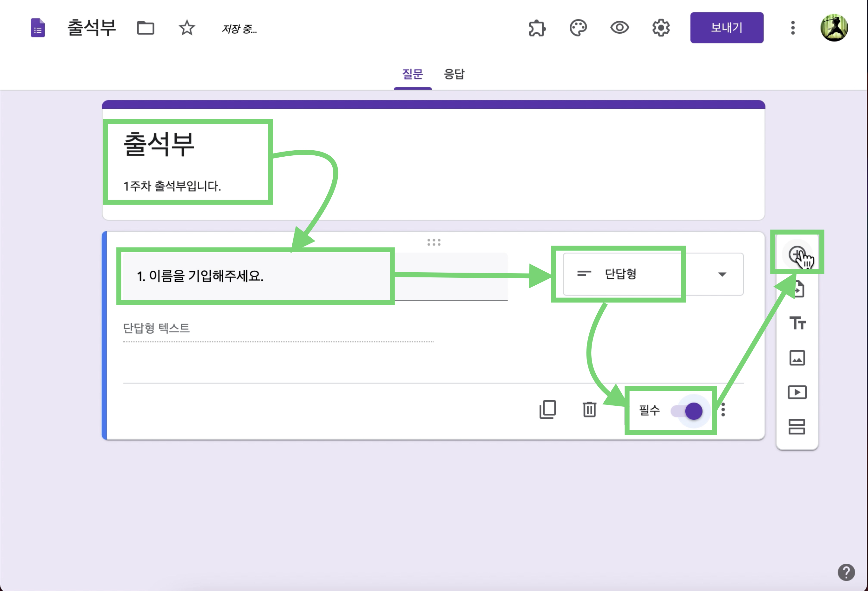This screenshot has width=868, height=591.
Task: Add title and description with Tt icon
Action: pos(797,323)
